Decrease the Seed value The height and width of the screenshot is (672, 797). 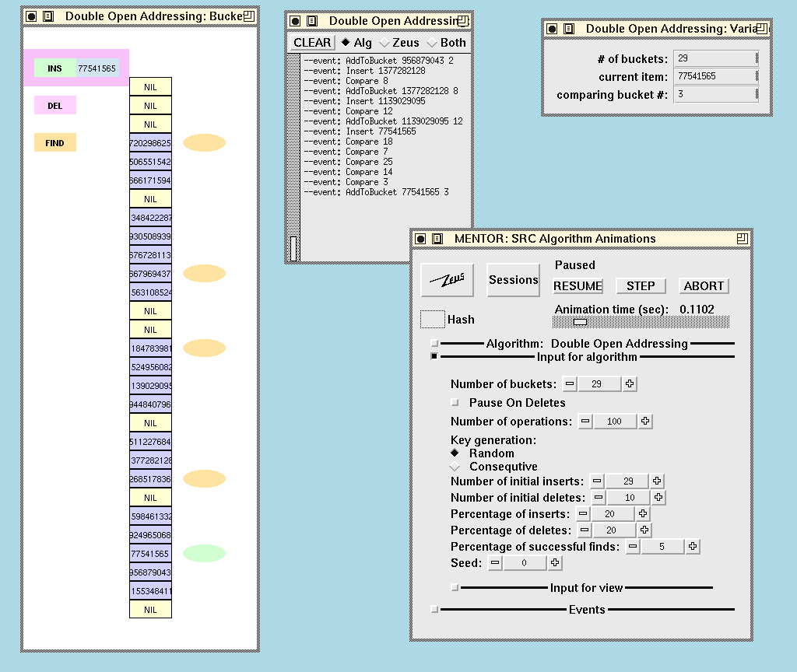(495, 563)
